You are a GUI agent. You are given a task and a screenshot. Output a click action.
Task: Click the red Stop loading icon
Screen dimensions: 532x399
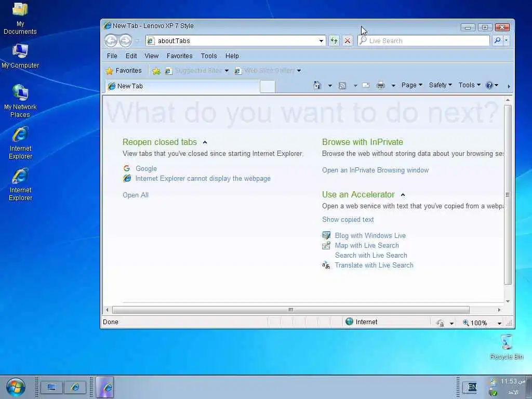[x=348, y=41]
